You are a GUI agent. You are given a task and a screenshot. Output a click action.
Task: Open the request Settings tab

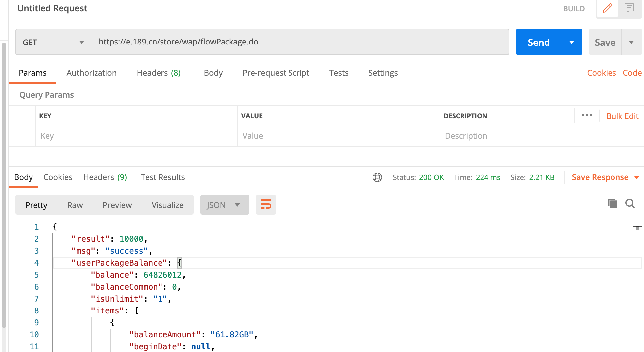click(383, 73)
